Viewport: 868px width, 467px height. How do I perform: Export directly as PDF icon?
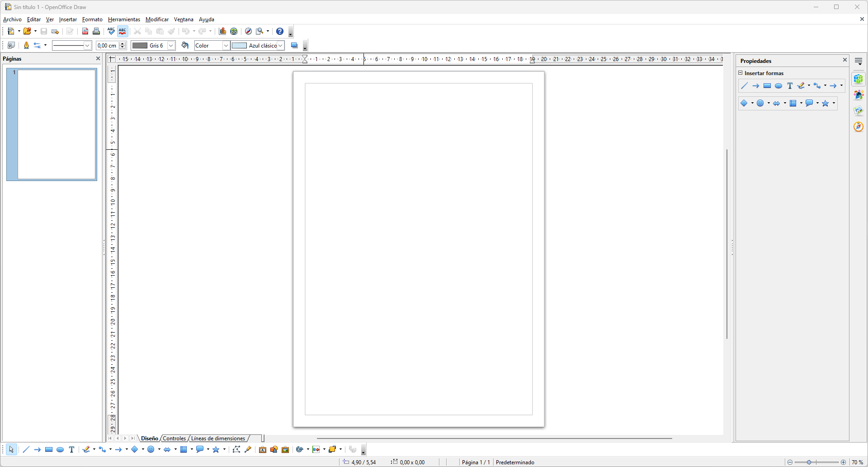pos(85,31)
